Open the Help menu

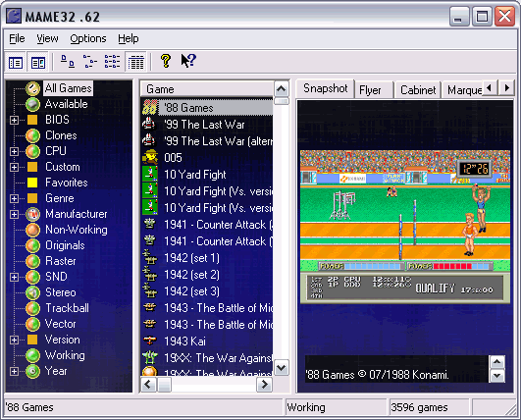coord(129,39)
